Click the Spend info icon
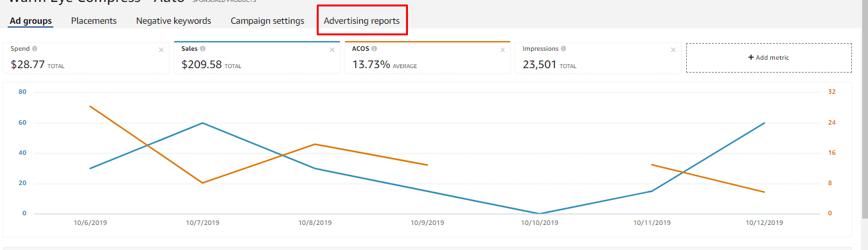This screenshot has height=250, width=868. pos(35,48)
